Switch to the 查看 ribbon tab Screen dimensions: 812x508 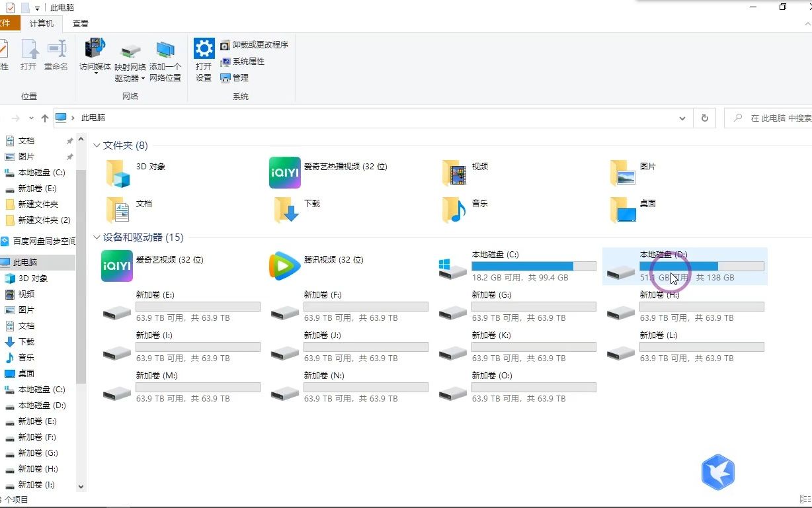pos(79,23)
